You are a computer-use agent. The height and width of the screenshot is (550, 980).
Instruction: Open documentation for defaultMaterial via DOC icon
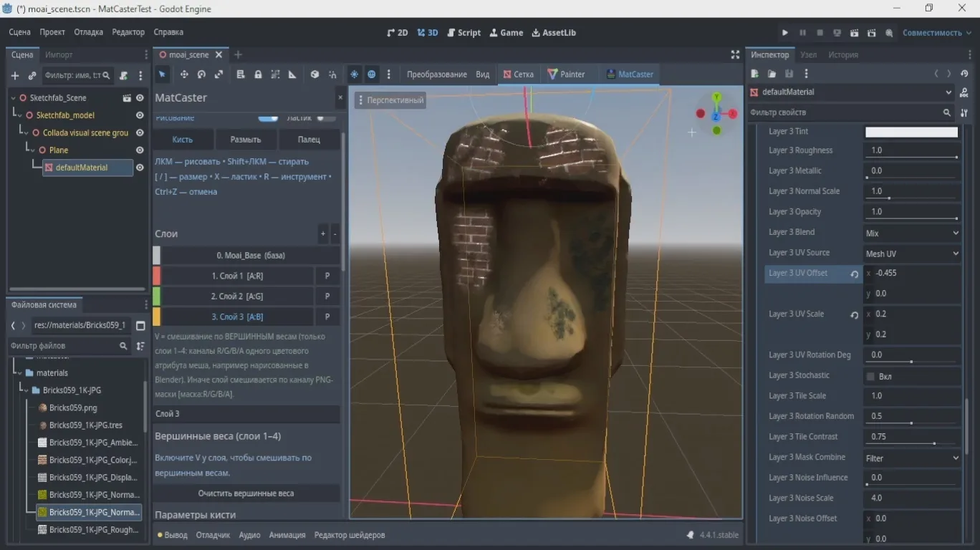(964, 92)
